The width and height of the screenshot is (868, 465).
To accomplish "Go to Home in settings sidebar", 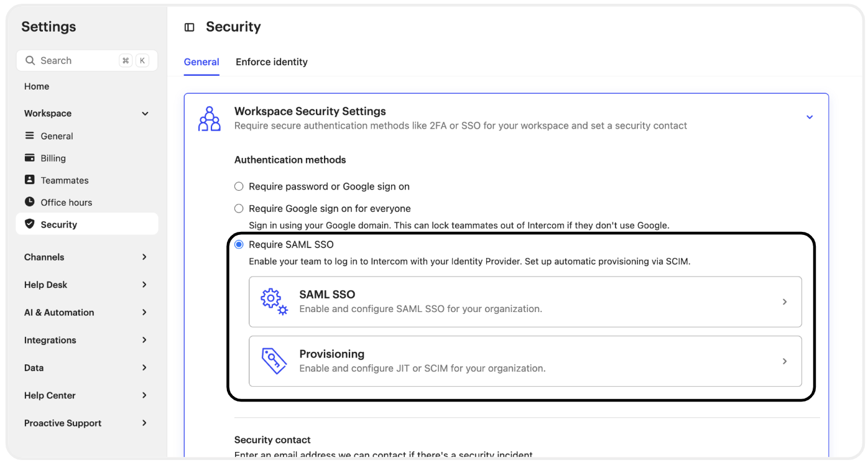I will [x=37, y=86].
